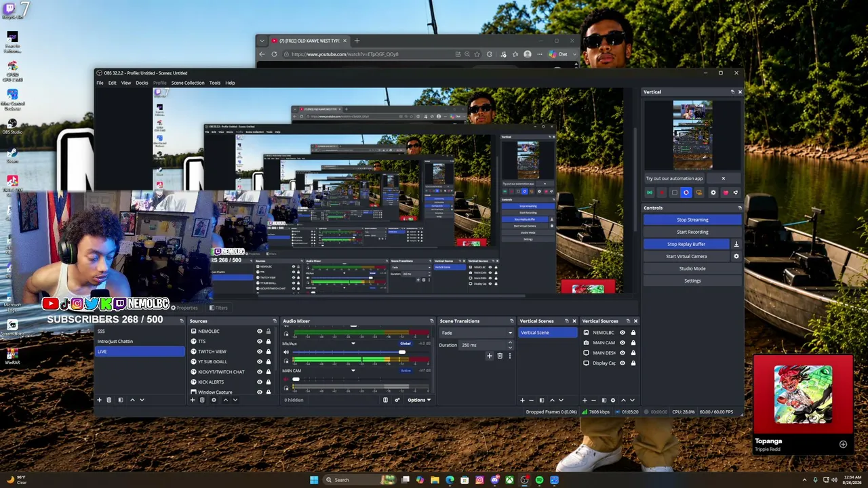
Task: Open transition properties three-dot menu
Action: (x=509, y=356)
